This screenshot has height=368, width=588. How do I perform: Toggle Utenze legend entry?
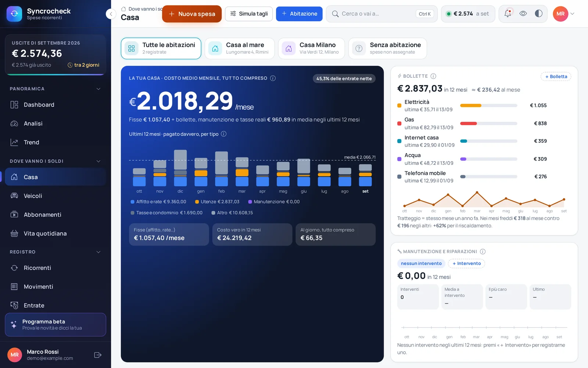(217, 202)
